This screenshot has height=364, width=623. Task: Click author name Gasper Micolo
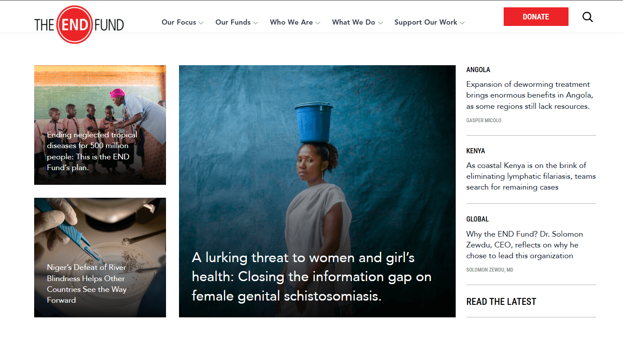[484, 120]
